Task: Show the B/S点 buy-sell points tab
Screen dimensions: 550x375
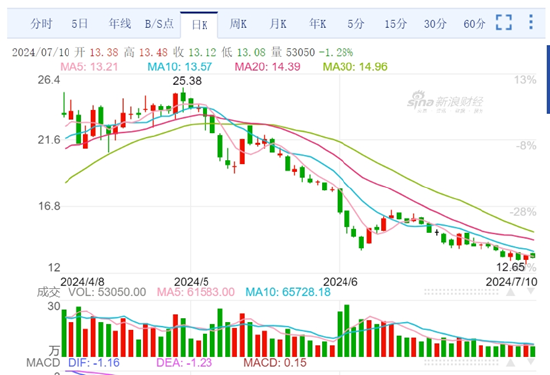Action: pos(159,24)
